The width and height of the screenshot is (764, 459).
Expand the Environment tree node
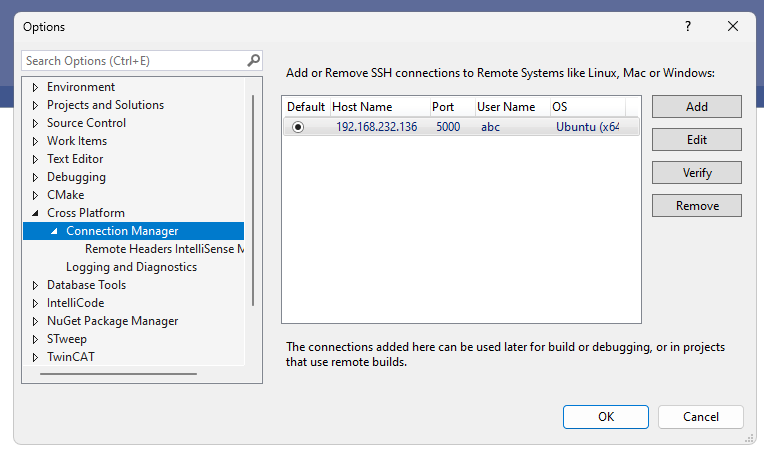tap(35, 87)
